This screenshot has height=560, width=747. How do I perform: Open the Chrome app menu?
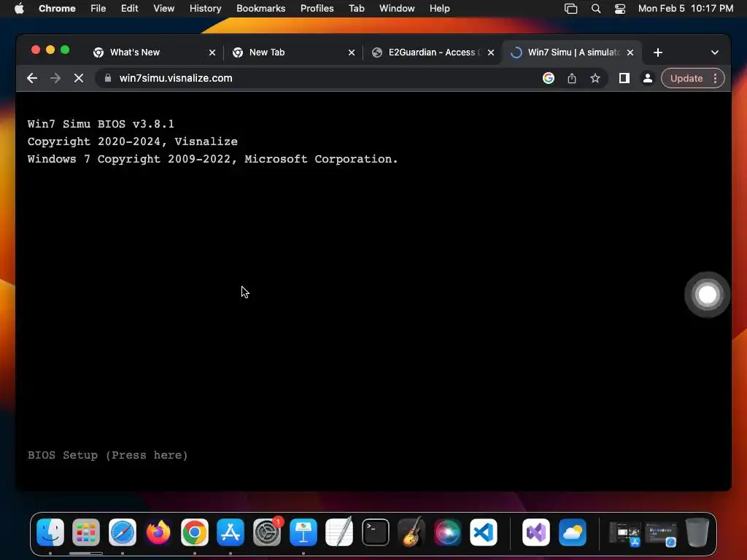point(57,8)
